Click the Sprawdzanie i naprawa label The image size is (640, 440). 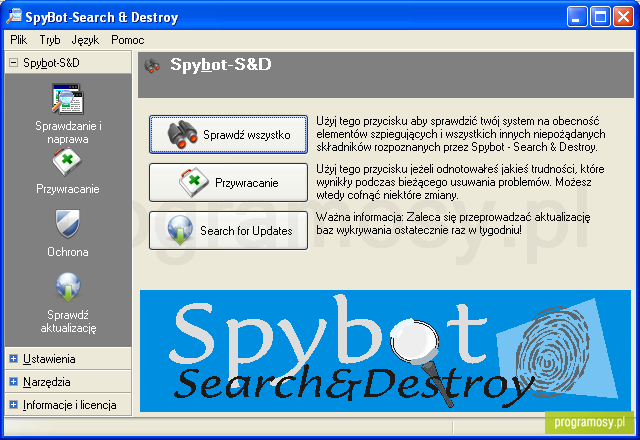(x=68, y=132)
